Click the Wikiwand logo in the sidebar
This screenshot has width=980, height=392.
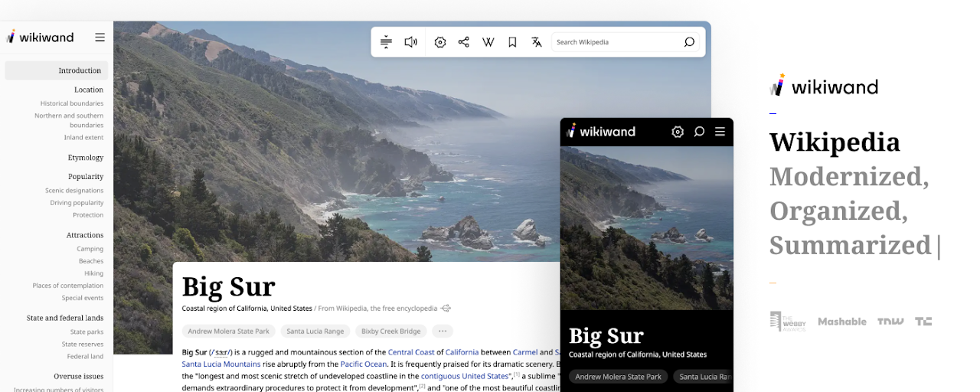(40, 36)
